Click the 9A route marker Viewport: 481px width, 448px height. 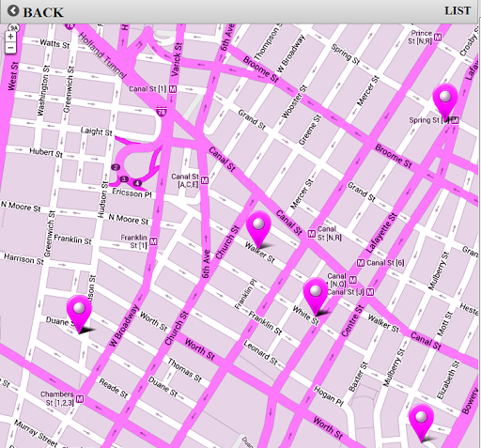pyautogui.click(x=13, y=28)
